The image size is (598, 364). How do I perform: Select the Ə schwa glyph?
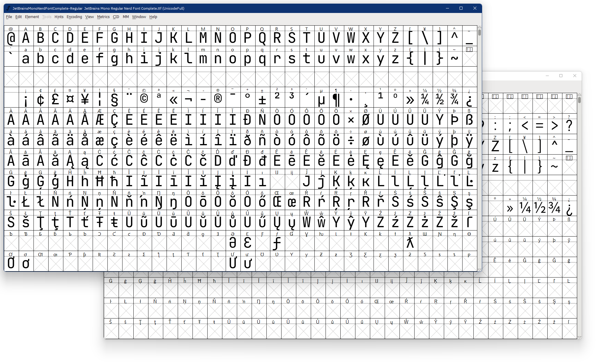[x=233, y=241]
